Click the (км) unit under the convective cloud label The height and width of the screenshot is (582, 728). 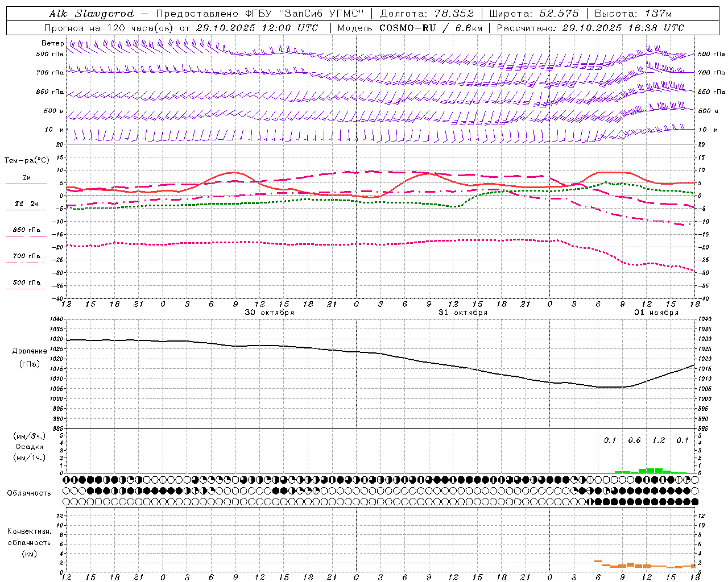(30, 554)
